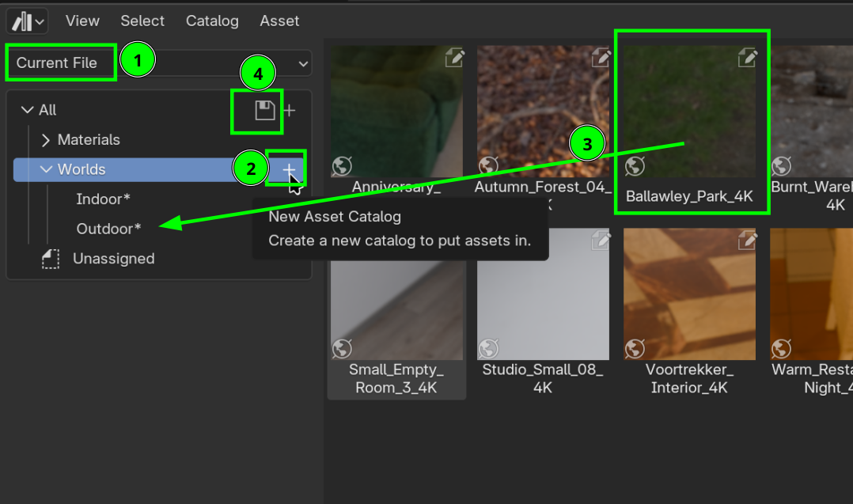Select the Outdoor catalog
The height and width of the screenshot is (504, 853).
[x=108, y=229]
